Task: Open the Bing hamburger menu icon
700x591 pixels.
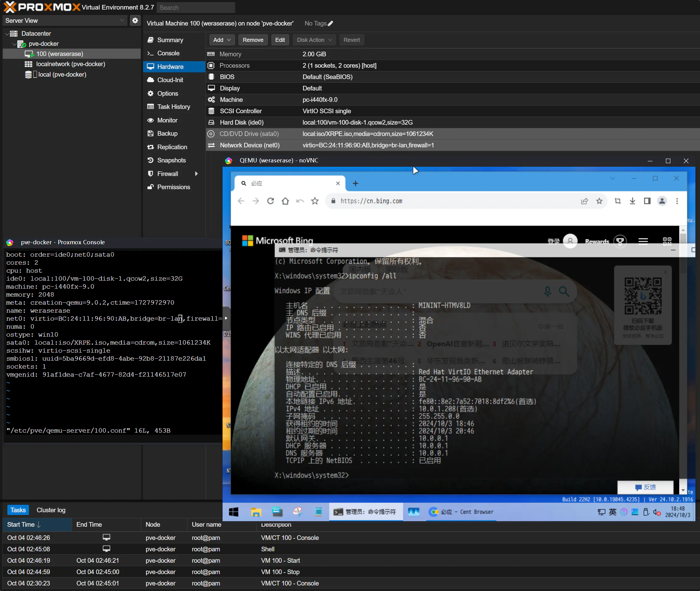Action: click(x=643, y=241)
